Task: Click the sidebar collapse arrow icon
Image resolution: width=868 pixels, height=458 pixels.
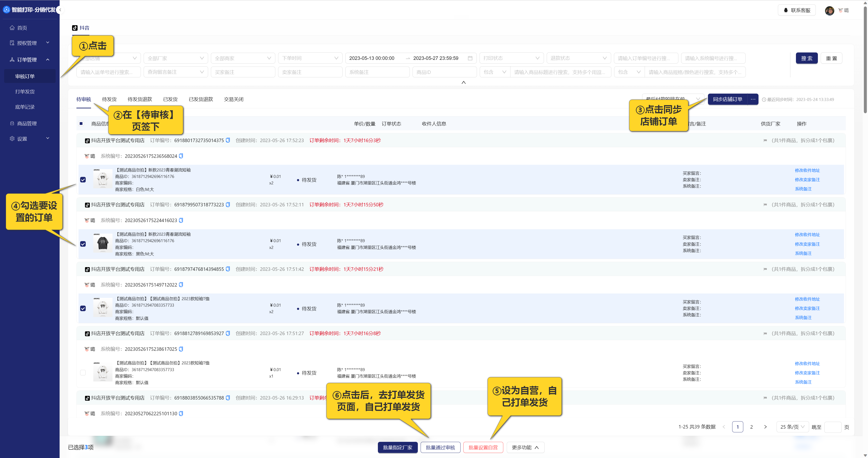Action: (x=60, y=10)
